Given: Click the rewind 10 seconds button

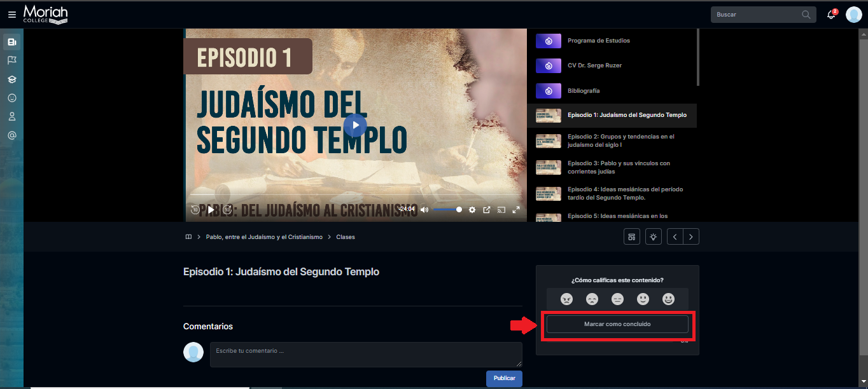Looking at the screenshot, I should (195, 210).
